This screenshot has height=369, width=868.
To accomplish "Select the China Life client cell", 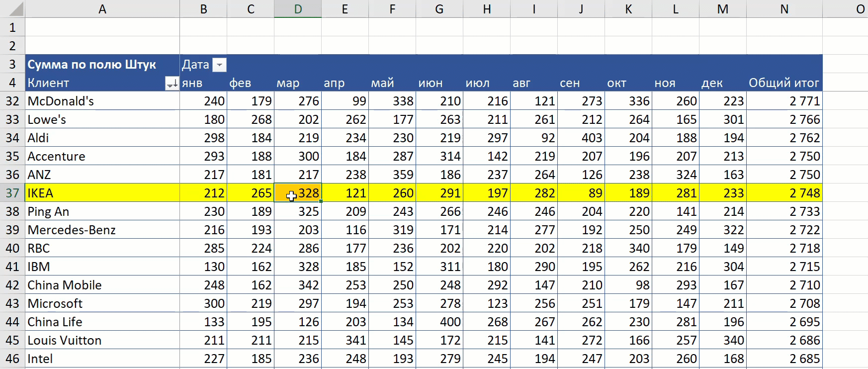I will (x=102, y=322).
